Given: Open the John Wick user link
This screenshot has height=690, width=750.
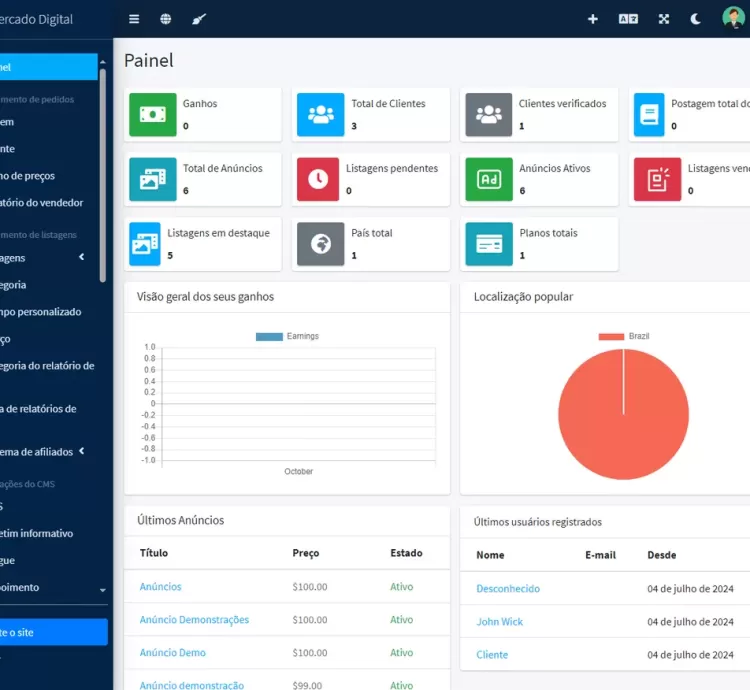Looking at the screenshot, I should click(499, 622).
